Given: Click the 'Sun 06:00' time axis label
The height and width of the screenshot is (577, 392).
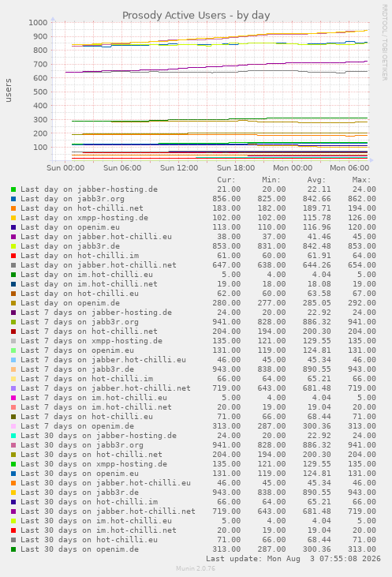Looking at the screenshot, I should (x=122, y=168).
